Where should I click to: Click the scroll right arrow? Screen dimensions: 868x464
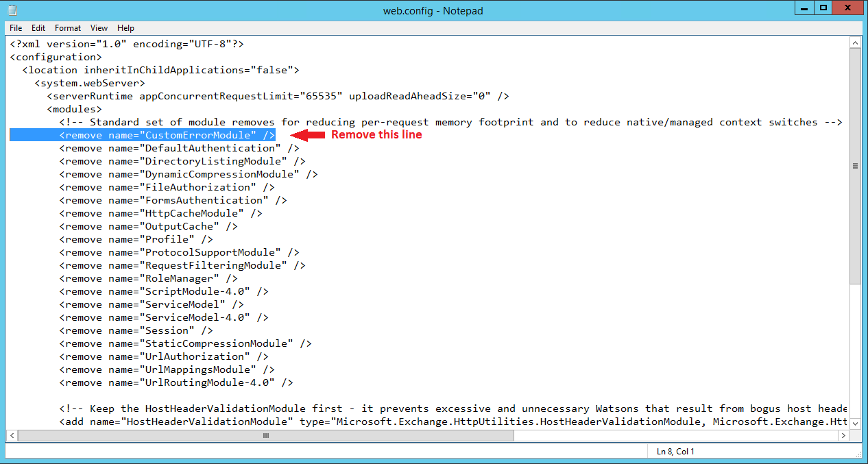tap(843, 435)
